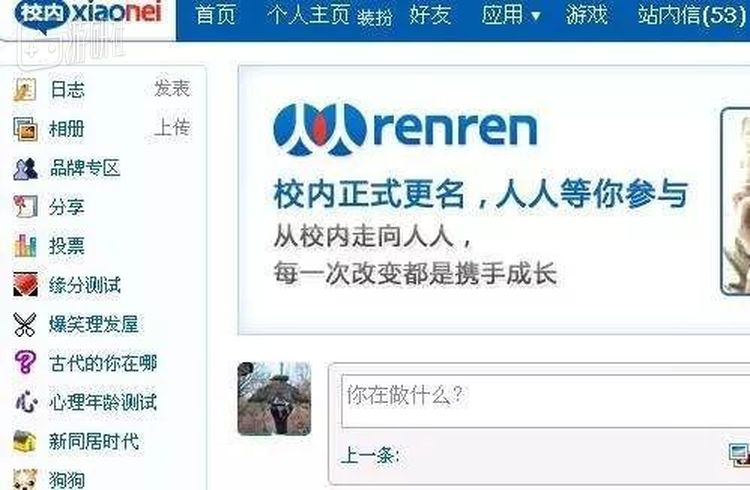This screenshot has width=750, height=490.
Task: Open the 投票 bar chart icon
Action: coord(25,246)
